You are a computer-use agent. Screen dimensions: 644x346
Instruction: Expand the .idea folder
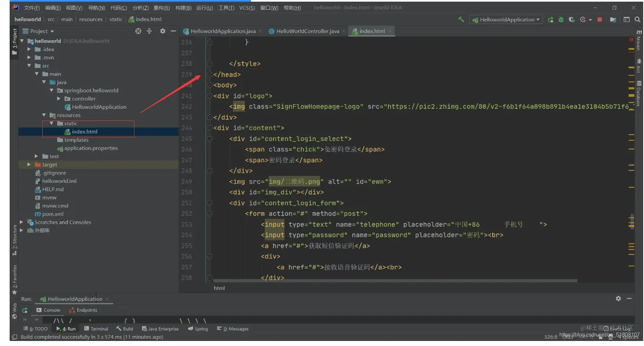click(x=29, y=49)
